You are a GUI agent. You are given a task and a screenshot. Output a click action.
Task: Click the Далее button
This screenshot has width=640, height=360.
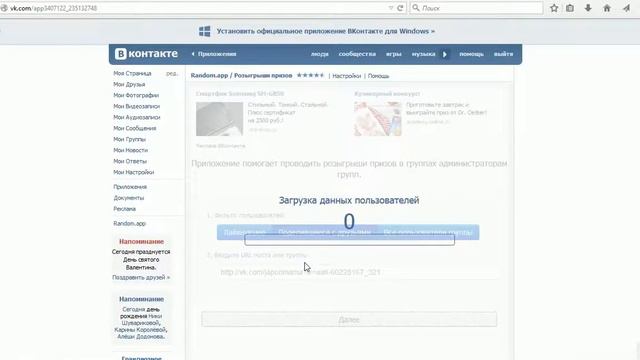pos(349,320)
